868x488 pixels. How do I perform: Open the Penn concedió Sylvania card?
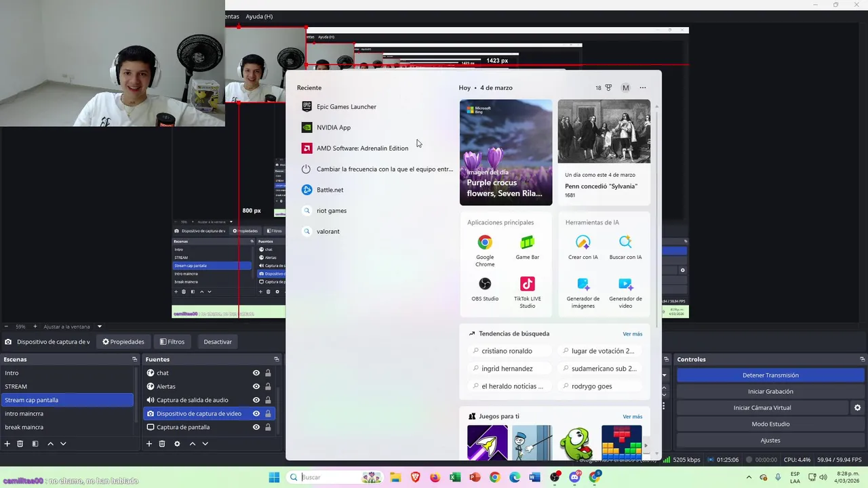click(604, 152)
